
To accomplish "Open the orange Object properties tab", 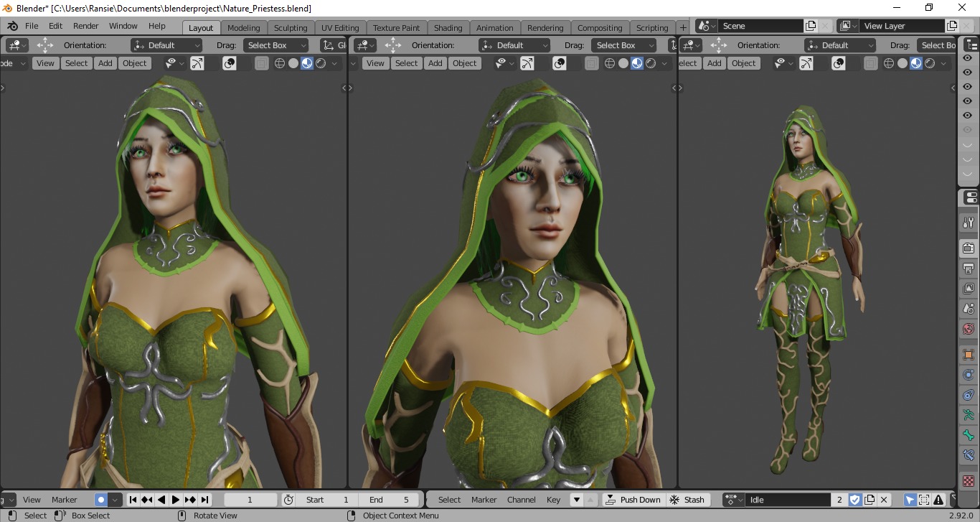I will click(969, 355).
